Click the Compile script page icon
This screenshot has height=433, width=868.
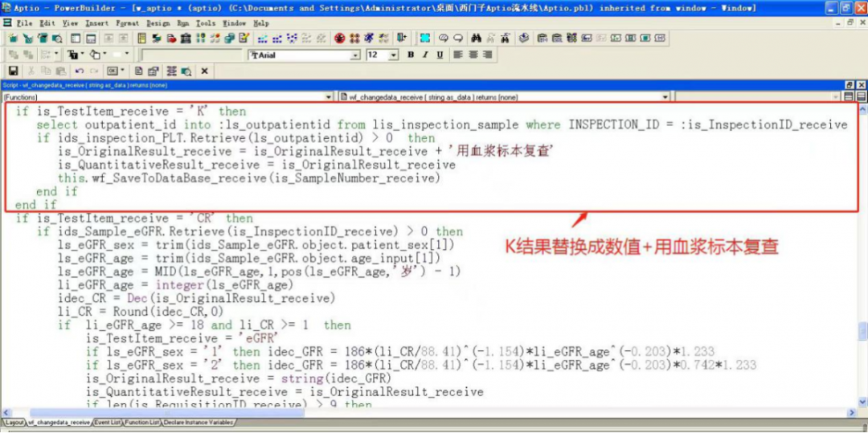[138, 71]
